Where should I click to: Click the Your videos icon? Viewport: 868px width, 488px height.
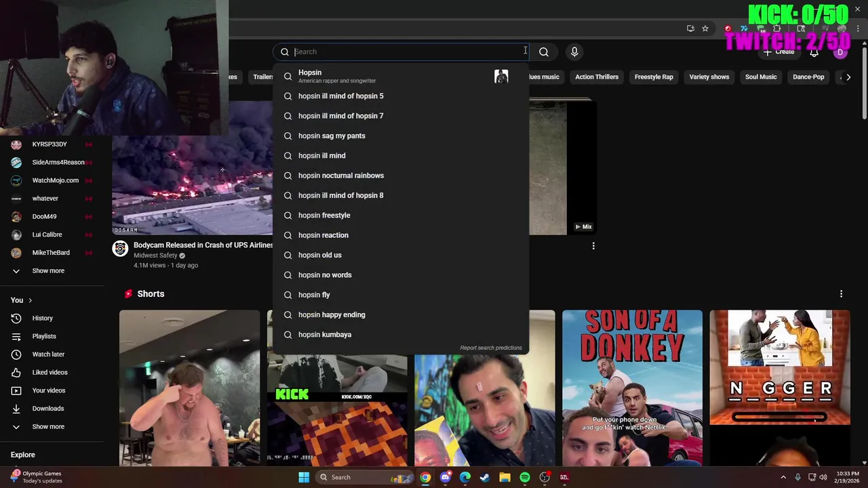(x=16, y=390)
